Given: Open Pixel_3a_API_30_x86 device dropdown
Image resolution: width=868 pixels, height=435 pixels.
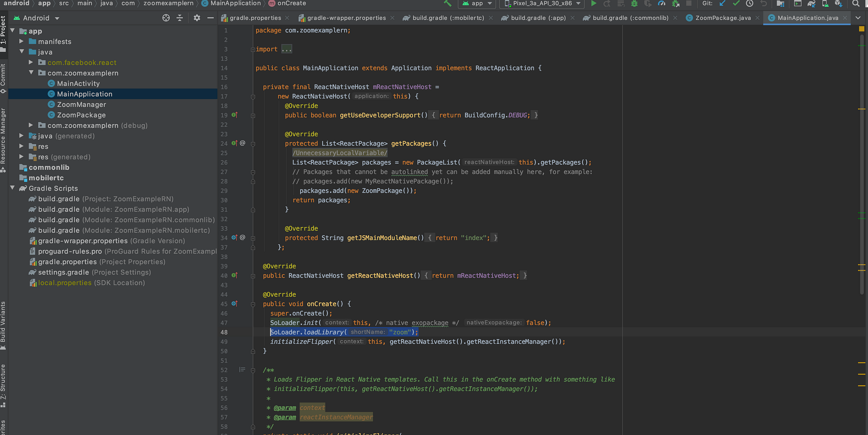Looking at the screenshot, I should (x=542, y=4).
